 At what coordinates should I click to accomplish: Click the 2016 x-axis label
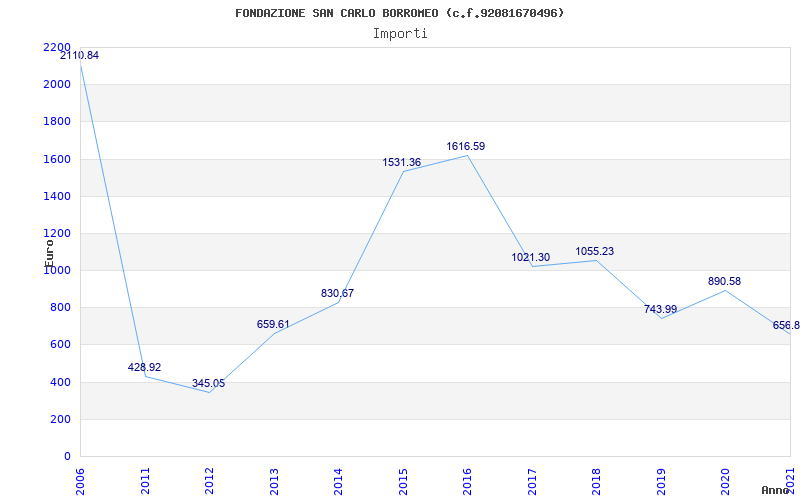(x=467, y=481)
